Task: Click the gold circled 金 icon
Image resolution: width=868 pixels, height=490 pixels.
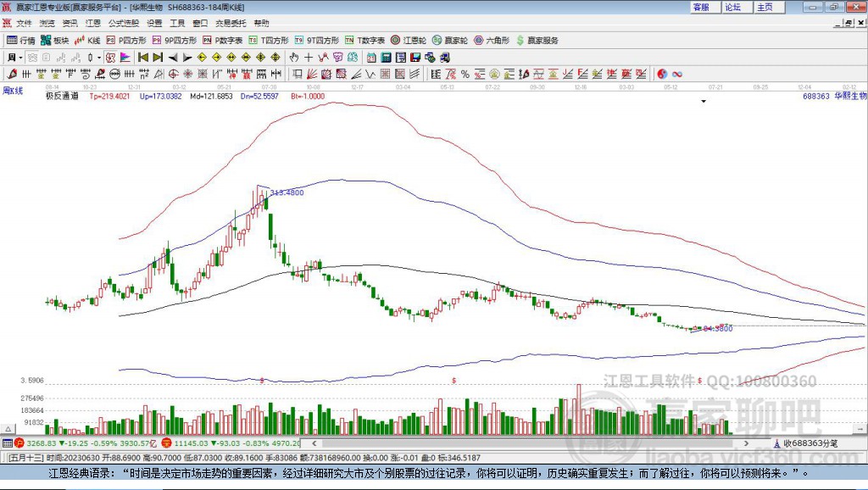Action: [494, 75]
